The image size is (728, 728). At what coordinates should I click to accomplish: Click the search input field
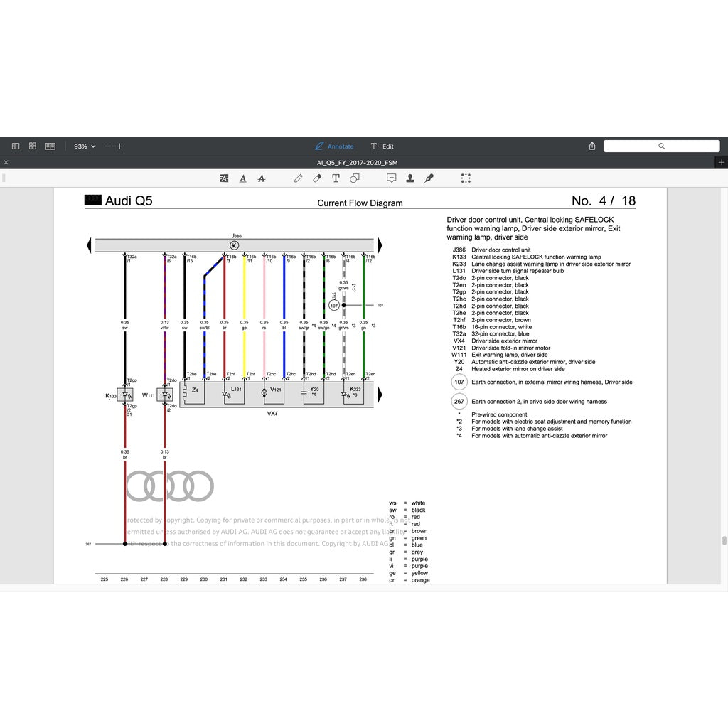click(661, 146)
